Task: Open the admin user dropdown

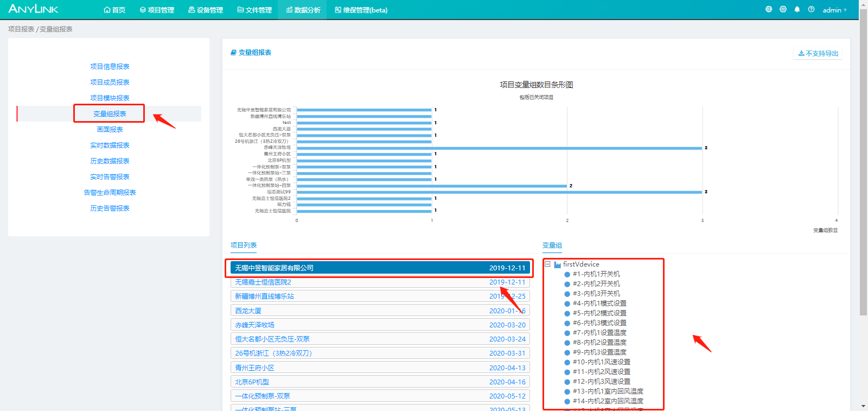Action: tap(834, 10)
